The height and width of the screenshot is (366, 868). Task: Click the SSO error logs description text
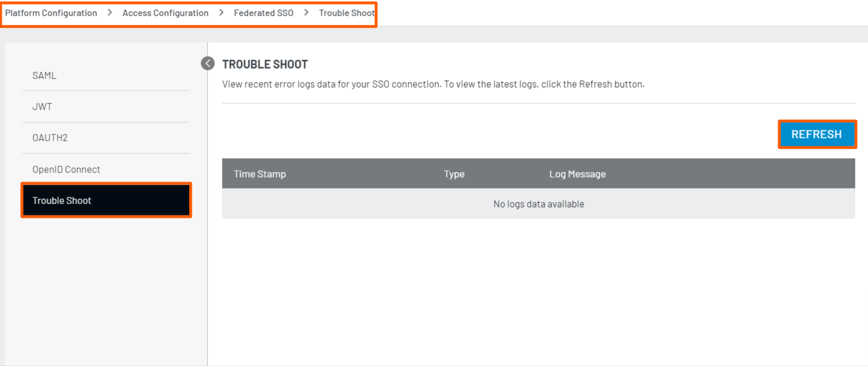[433, 84]
